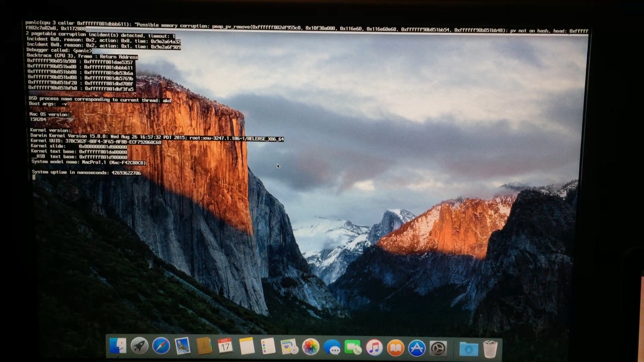Click "2 pagetable corruption incident(s) detected" line

[x=101, y=36]
